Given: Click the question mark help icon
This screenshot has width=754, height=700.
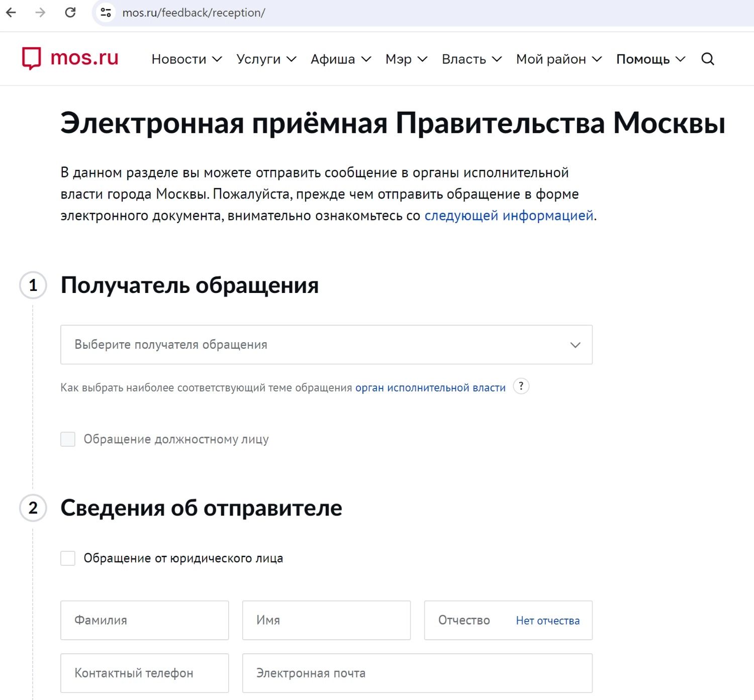Looking at the screenshot, I should coord(521,386).
